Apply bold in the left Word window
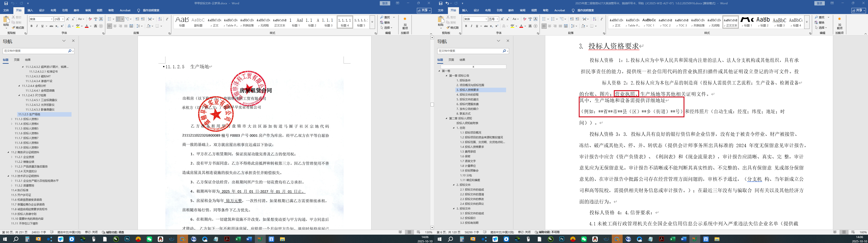Screen dimensions: 868x243 pyautogui.click(x=31, y=26)
